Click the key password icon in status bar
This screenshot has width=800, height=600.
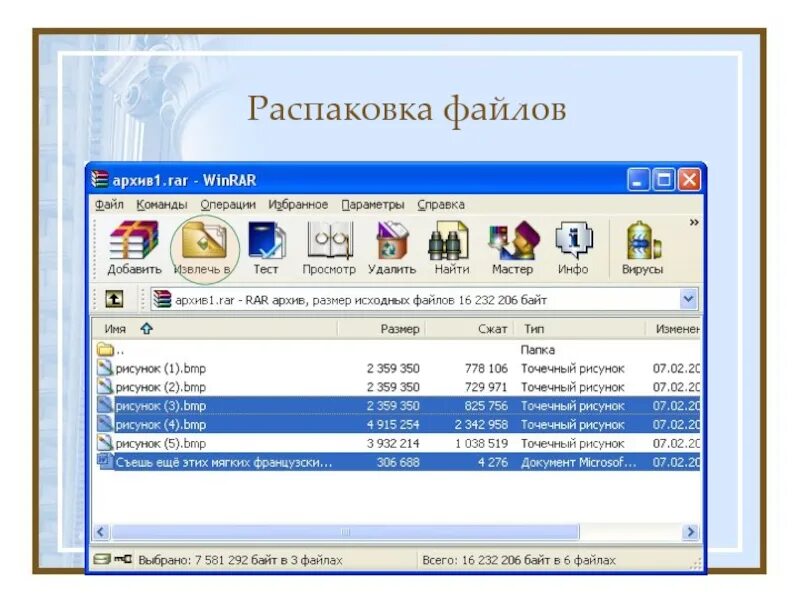pos(122,559)
